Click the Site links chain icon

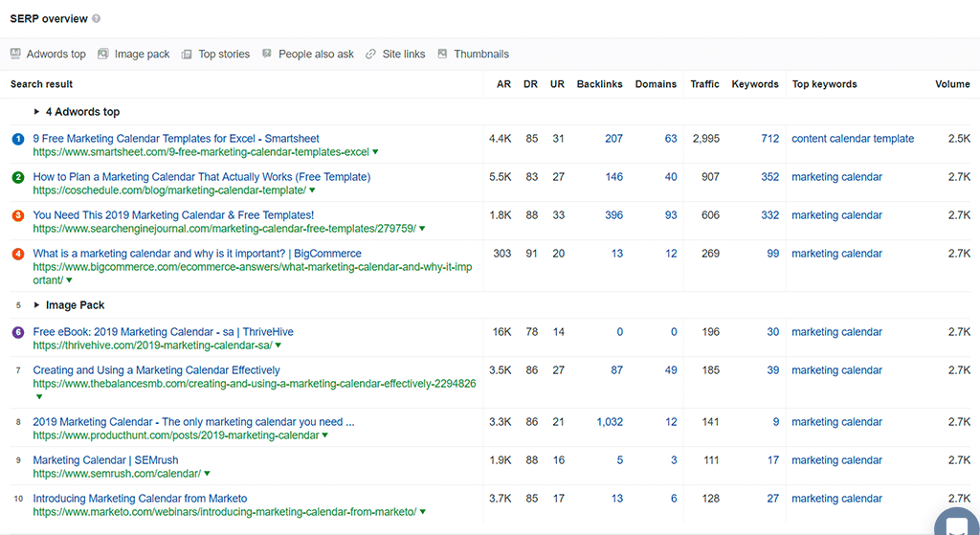tap(370, 55)
